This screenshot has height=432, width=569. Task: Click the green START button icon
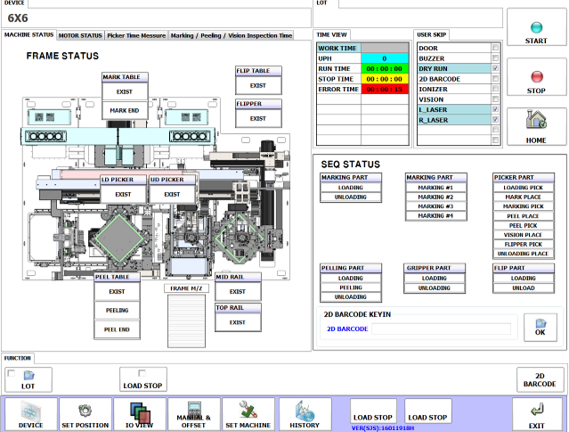coord(536,28)
